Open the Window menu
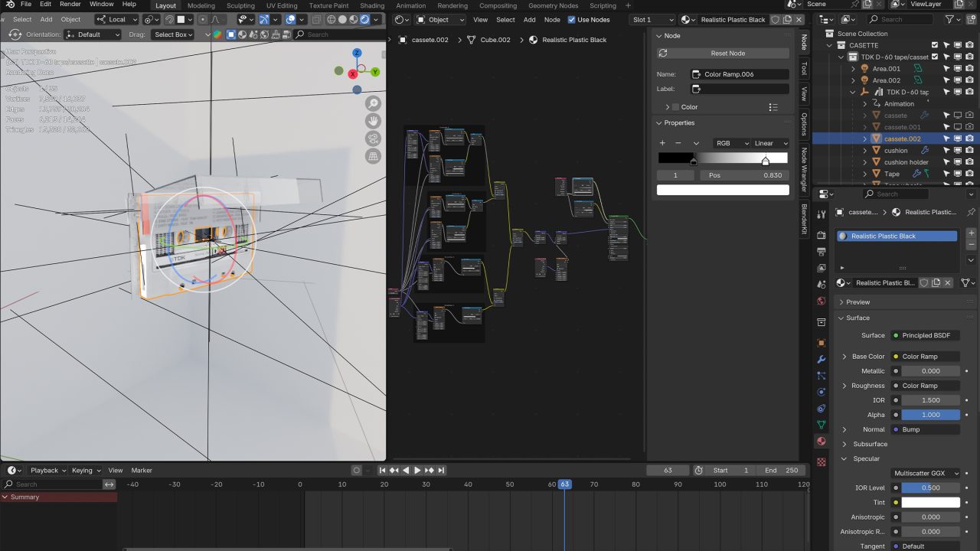Image resolution: width=980 pixels, height=551 pixels. tap(101, 5)
